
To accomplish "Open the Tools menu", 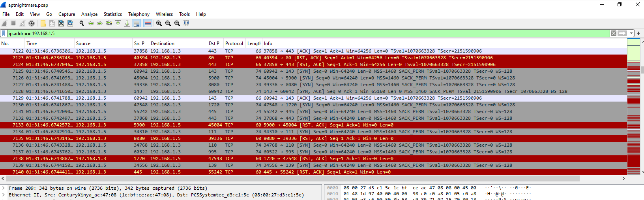I will [x=184, y=14].
